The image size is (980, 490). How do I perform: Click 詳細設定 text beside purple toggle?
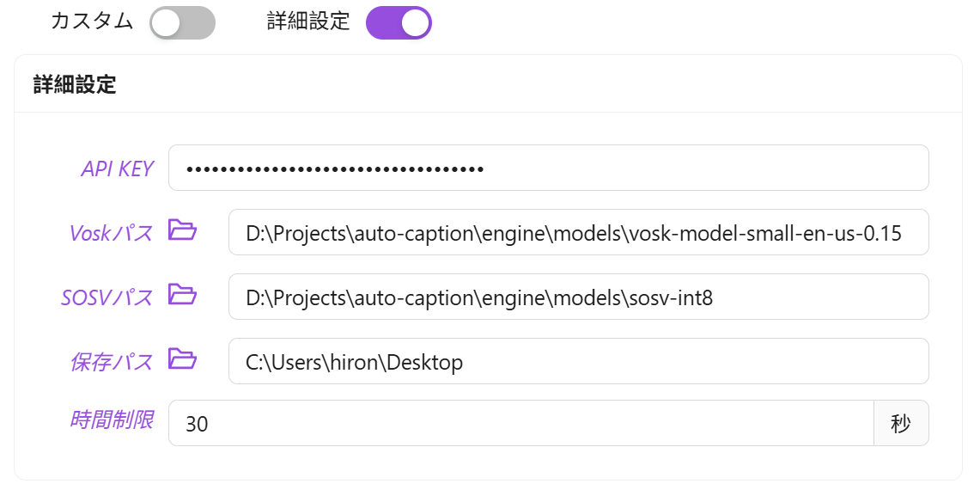pos(308,21)
